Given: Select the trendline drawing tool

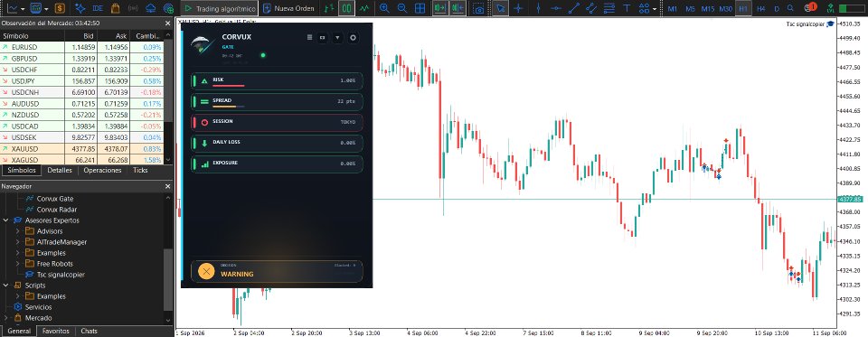Looking at the screenshot, I should (574, 8).
